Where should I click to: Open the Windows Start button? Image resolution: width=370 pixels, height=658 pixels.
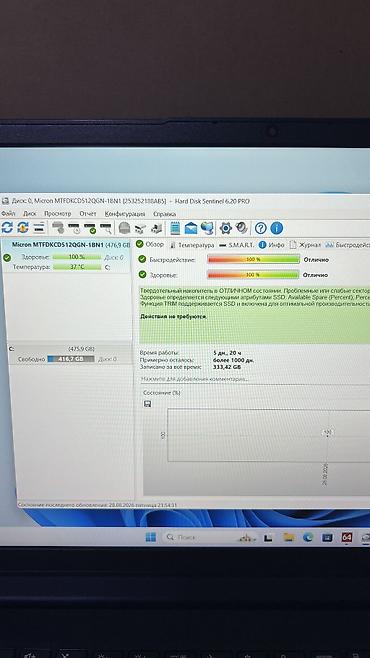tap(151, 537)
